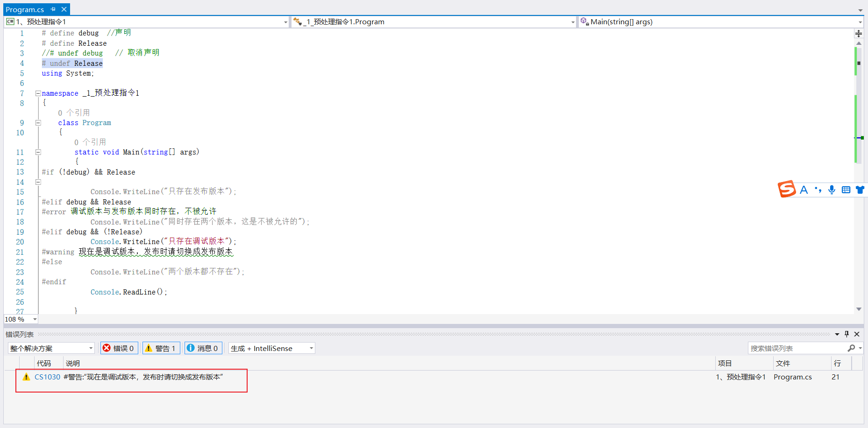This screenshot has height=428, width=868.
Task: Open the Sogou soft keyboard icon
Action: click(x=846, y=189)
